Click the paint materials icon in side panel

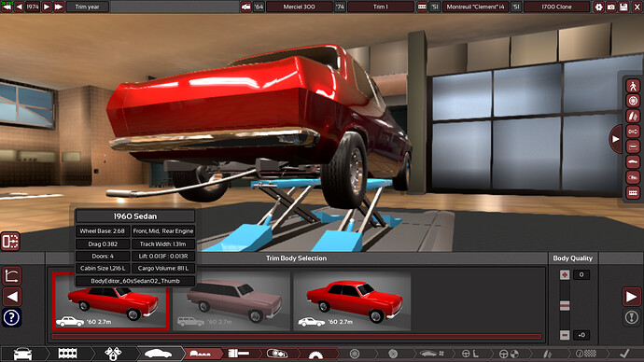[x=633, y=116]
